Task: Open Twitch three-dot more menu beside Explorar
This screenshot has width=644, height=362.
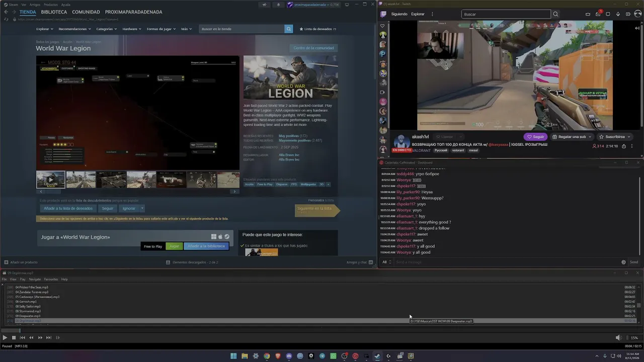Action: pyautogui.click(x=432, y=14)
